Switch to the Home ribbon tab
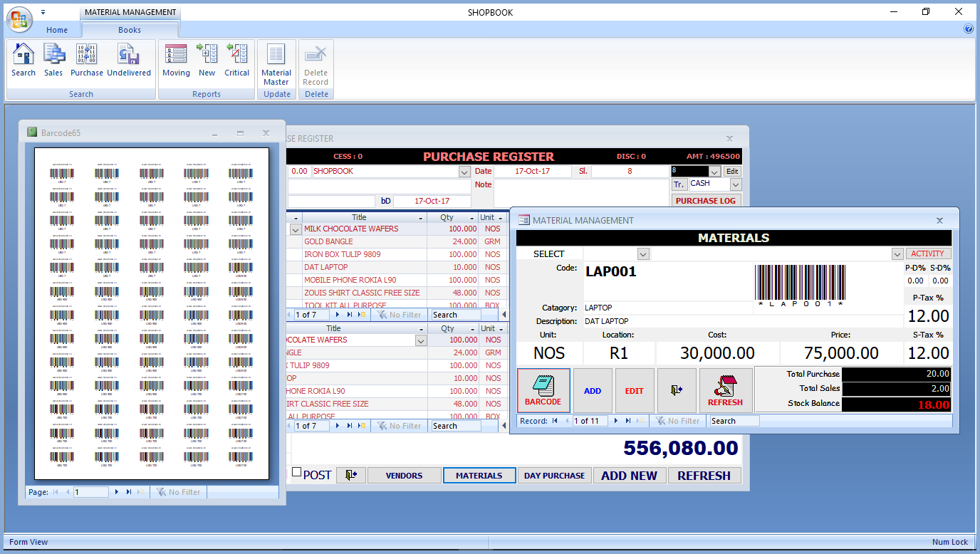This screenshot has height=554, width=980. pyautogui.click(x=57, y=30)
